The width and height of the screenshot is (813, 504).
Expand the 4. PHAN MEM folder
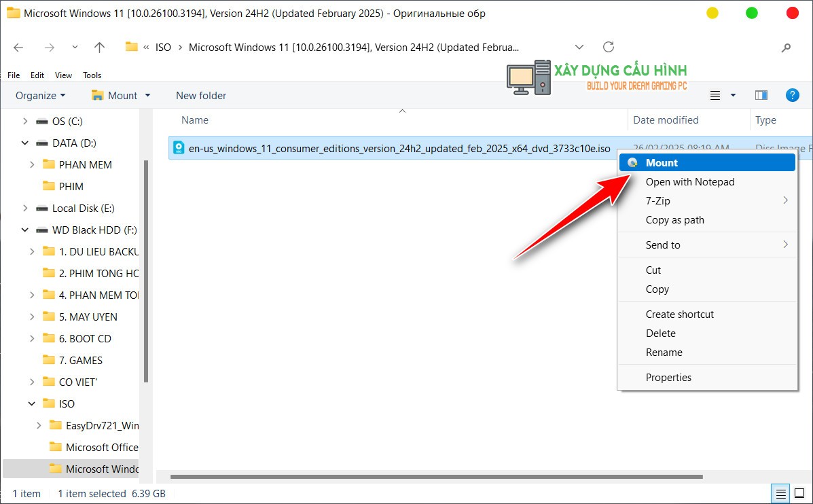click(32, 295)
